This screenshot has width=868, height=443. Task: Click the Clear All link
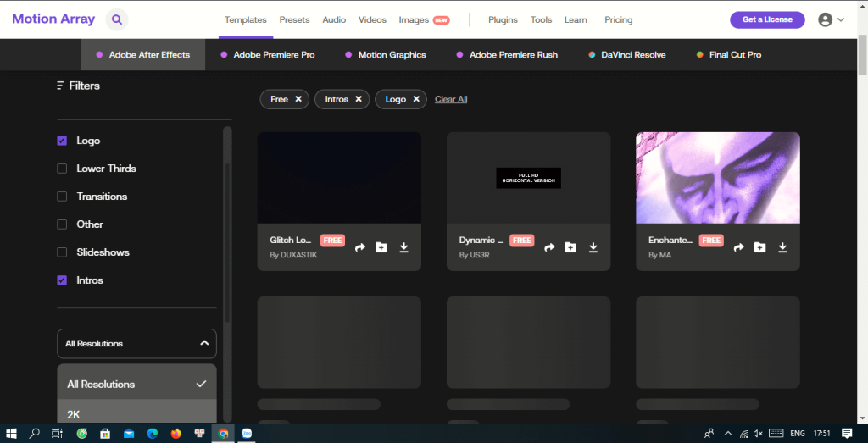451,99
